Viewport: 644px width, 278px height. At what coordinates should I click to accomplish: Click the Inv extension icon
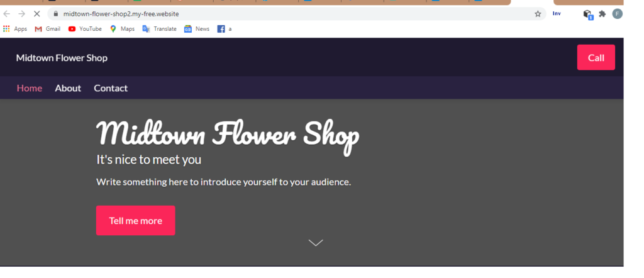(x=557, y=14)
